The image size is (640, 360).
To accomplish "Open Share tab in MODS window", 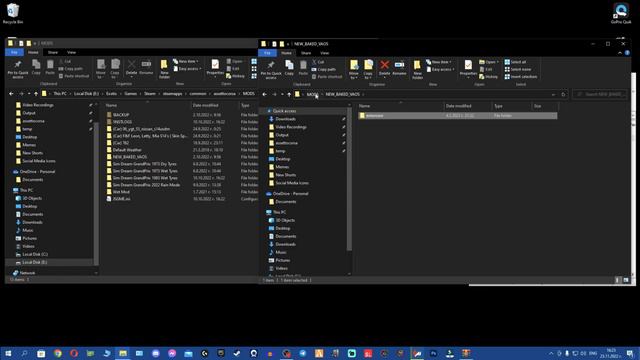I will (53, 52).
